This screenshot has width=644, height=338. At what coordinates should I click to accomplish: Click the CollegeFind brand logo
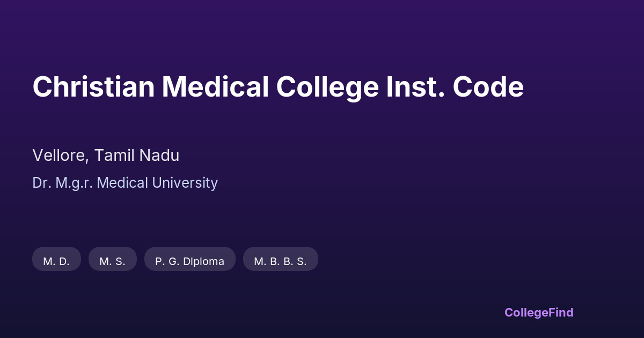coord(538,312)
